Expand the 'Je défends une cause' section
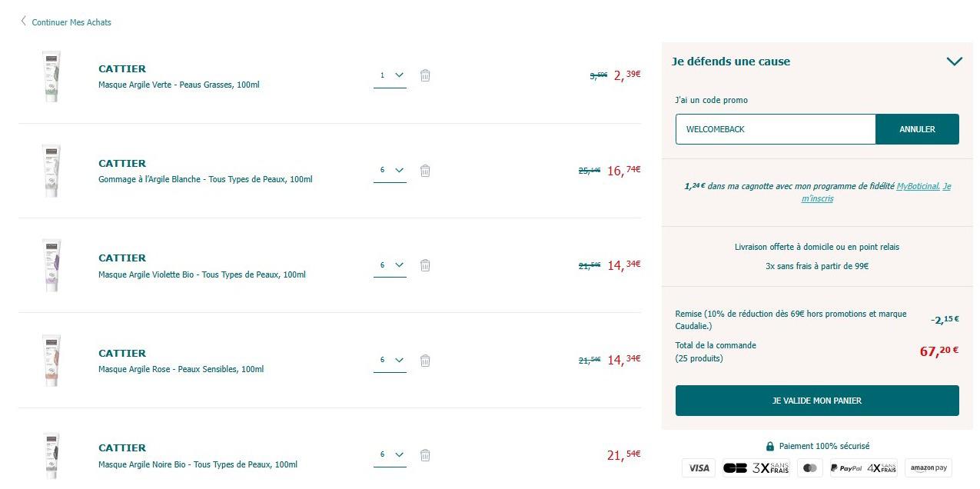The image size is (980, 489). pos(954,62)
